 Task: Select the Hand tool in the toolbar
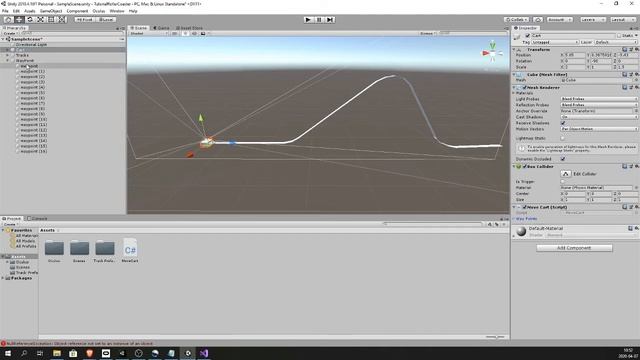tap(8, 19)
